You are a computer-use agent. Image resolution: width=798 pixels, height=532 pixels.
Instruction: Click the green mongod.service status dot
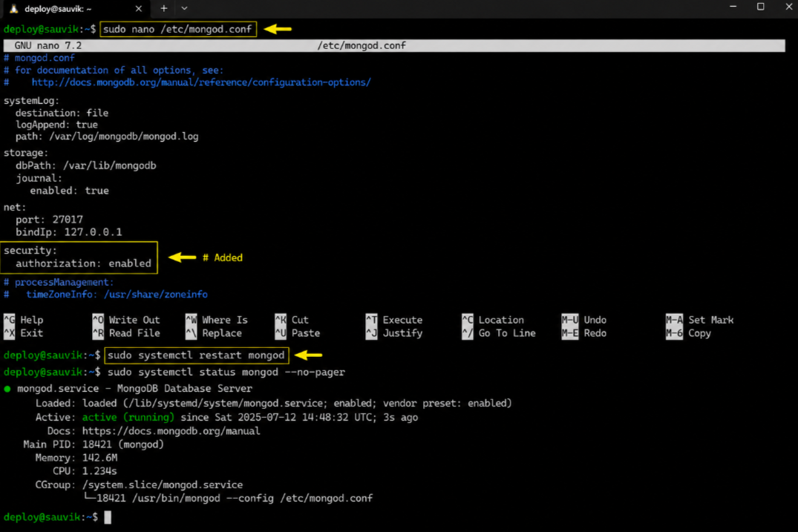7,389
